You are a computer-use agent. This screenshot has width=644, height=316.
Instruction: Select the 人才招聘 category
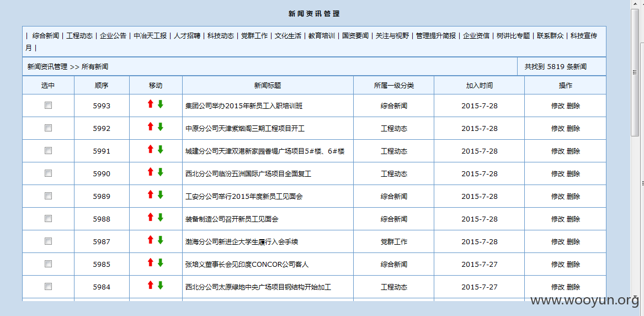click(187, 36)
